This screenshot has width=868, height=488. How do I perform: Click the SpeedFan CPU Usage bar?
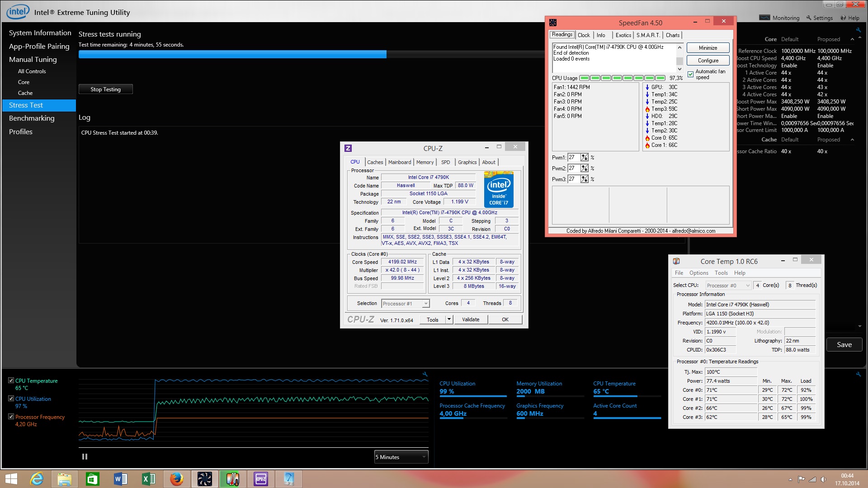coord(623,78)
